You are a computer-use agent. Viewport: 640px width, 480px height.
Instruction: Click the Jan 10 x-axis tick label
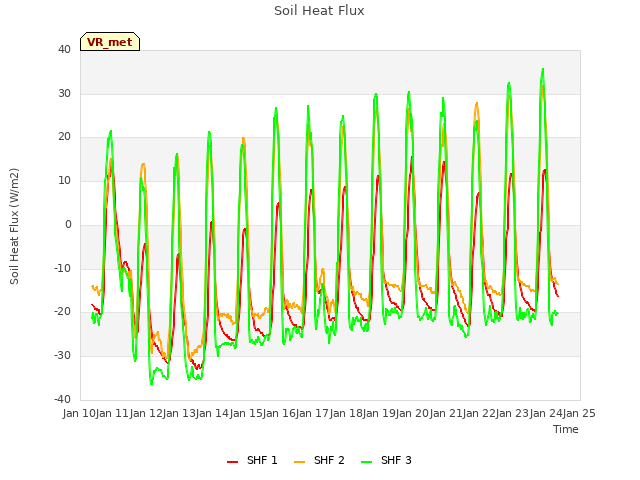pos(79,413)
